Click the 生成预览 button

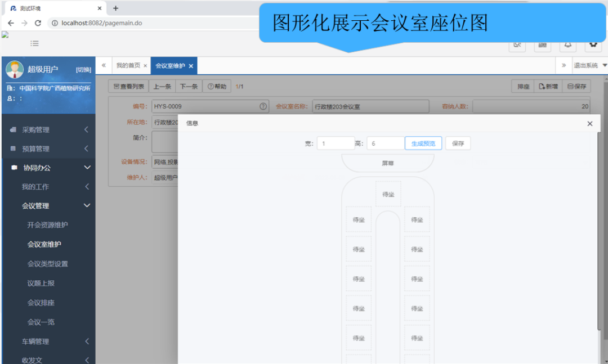click(423, 143)
